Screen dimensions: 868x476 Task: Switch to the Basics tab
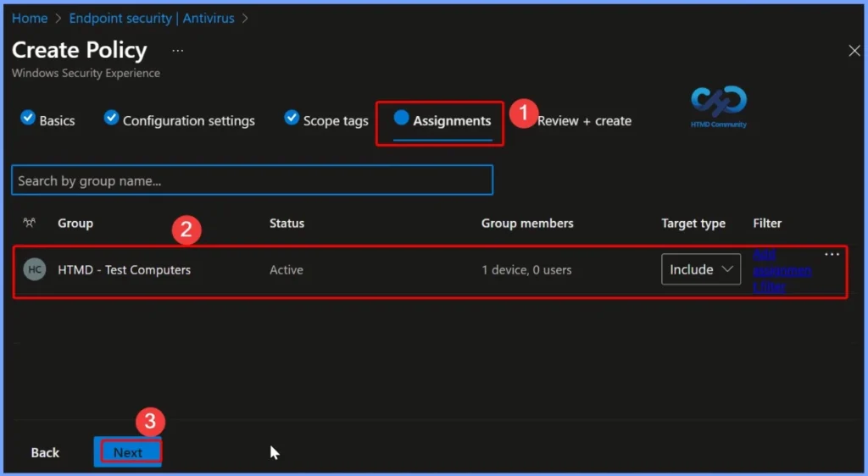47,120
